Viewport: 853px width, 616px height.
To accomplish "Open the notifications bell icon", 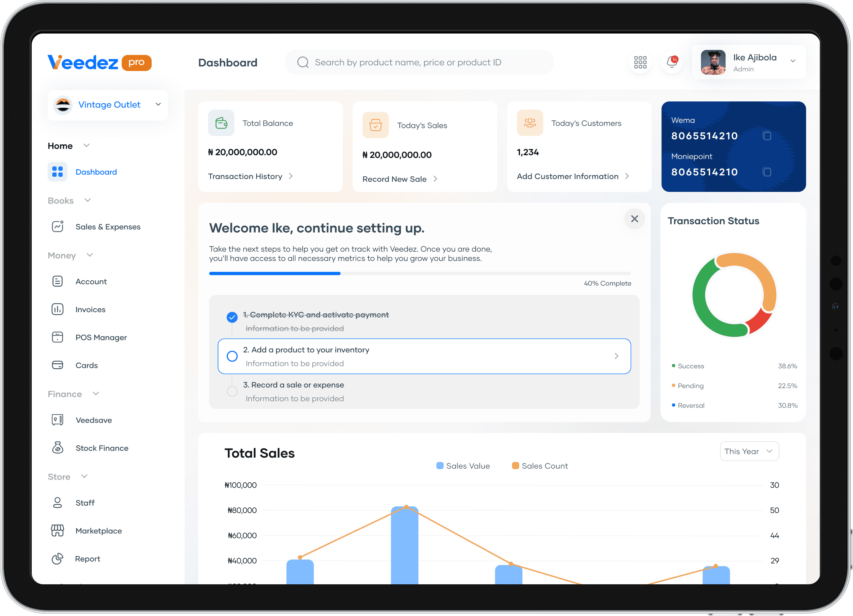I will (672, 62).
